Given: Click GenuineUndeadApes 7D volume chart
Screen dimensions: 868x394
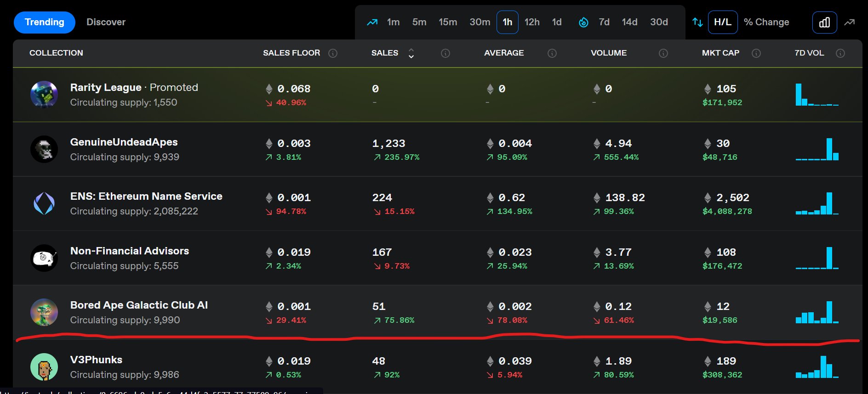Looking at the screenshot, I should coord(817,149).
